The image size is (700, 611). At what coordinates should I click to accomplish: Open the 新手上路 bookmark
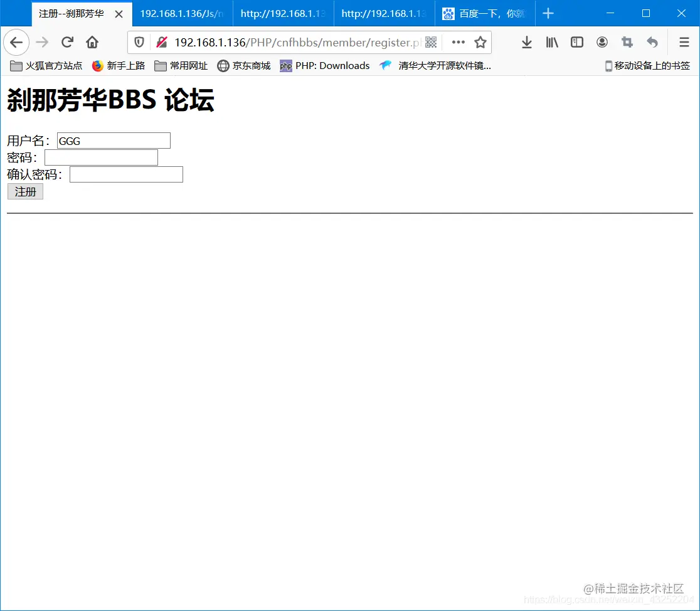[x=119, y=66]
